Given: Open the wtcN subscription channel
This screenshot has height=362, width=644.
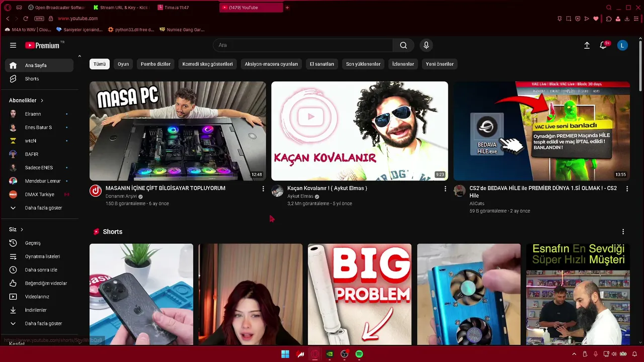Looking at the screenshot, I should [x=39, y=141].
